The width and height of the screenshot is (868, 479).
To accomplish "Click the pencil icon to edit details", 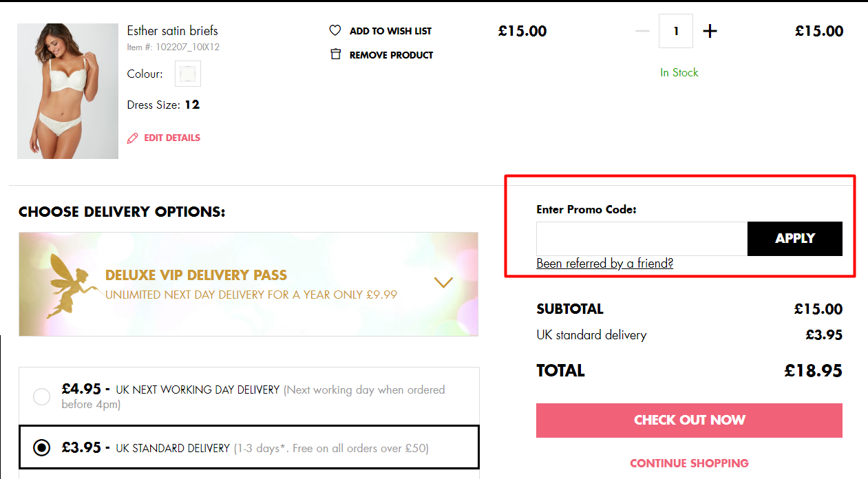I will (x=132, y=138).
